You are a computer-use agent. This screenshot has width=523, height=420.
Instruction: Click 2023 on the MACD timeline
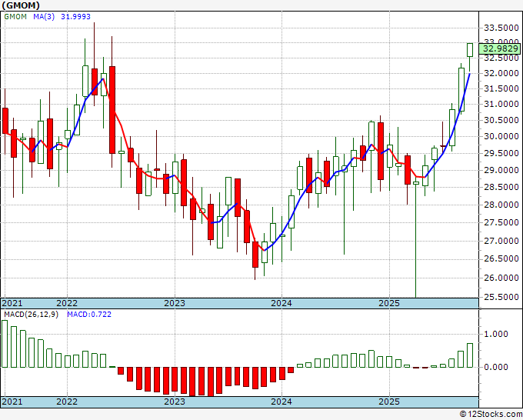click(175, 402)
